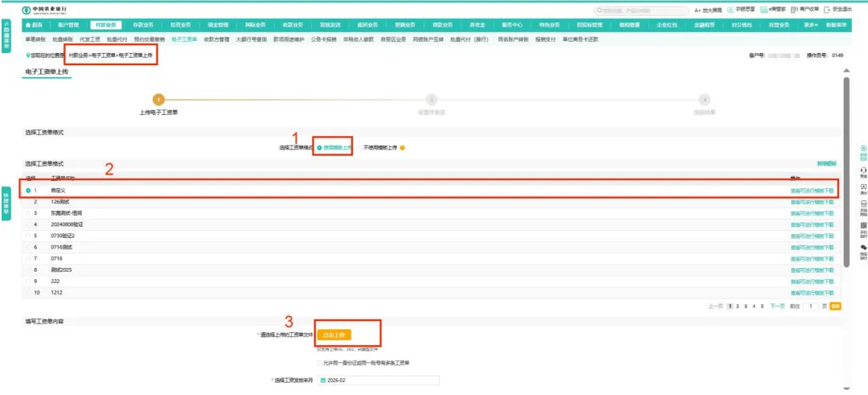Select the 1212 template radio button

(28, 293)
